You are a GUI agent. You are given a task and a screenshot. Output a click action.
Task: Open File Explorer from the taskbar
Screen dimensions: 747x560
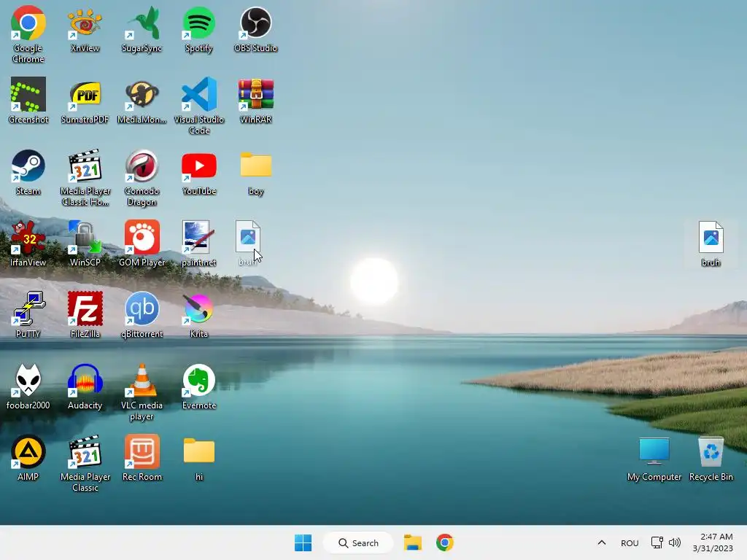point(413,542)
